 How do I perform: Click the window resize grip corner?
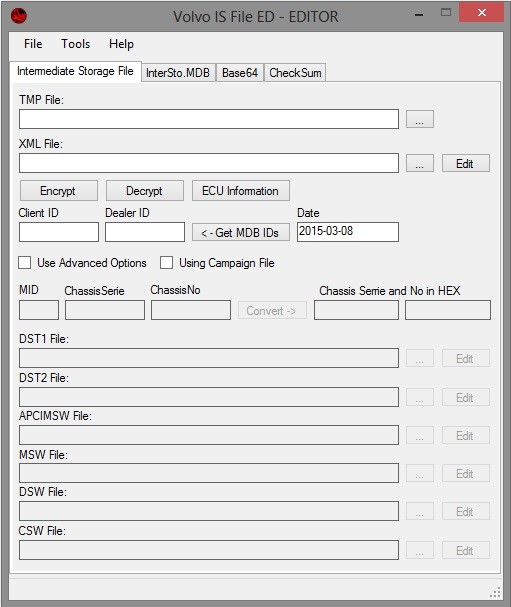[496, 592]
